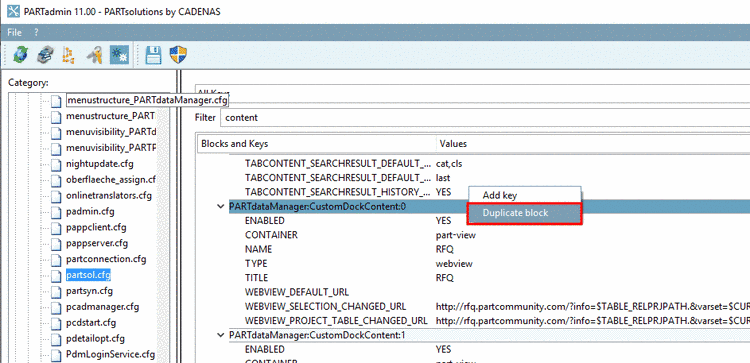
Task: Click the CONTAINER key under CustomDockContent:0
Action: (271, 235)
